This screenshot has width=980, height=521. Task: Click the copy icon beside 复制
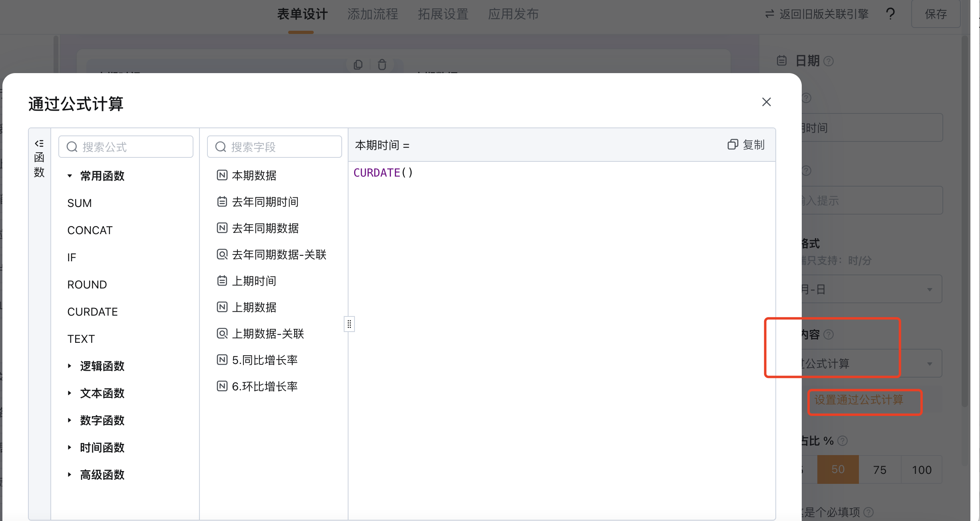click(733, 145)
